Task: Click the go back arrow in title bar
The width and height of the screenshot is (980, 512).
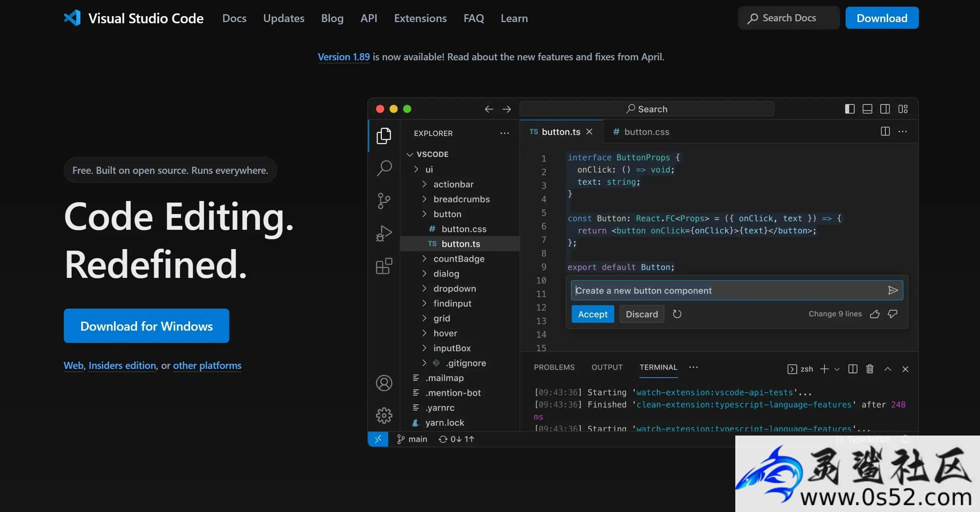Action: click(489, 109)
